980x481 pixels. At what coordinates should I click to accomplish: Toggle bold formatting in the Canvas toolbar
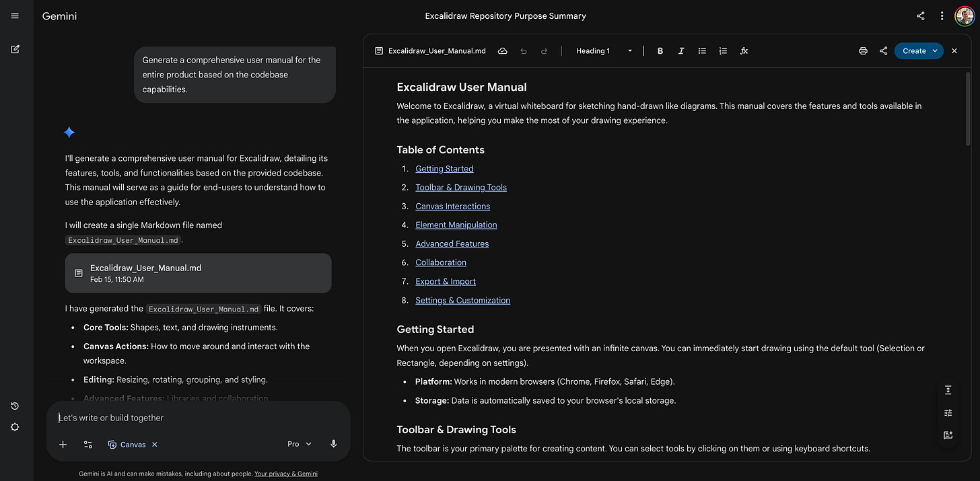[660, 50]
